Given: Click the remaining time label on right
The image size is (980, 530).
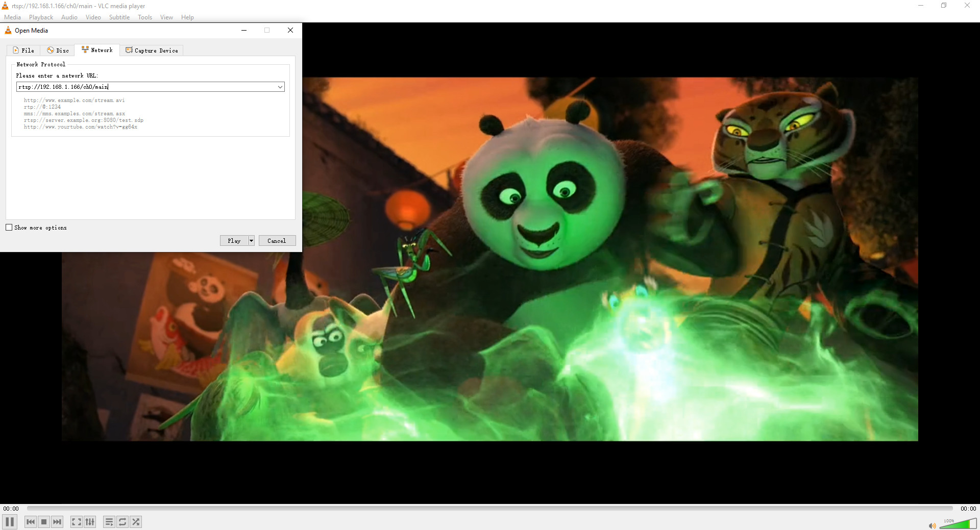Looking at the screenshot, I should [x=968, y=509].
